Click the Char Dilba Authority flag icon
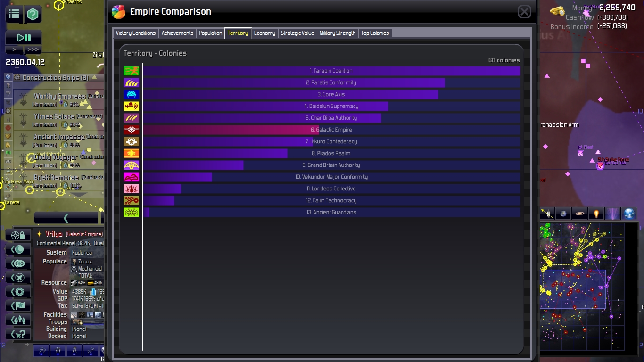644x362 pixels. 132,118
